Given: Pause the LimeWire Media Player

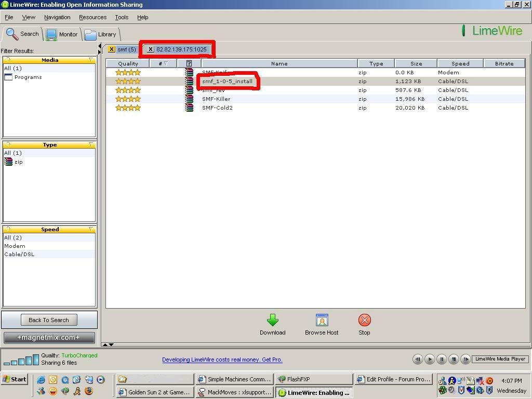Looking at the screenshot, I should click(442, 359).
